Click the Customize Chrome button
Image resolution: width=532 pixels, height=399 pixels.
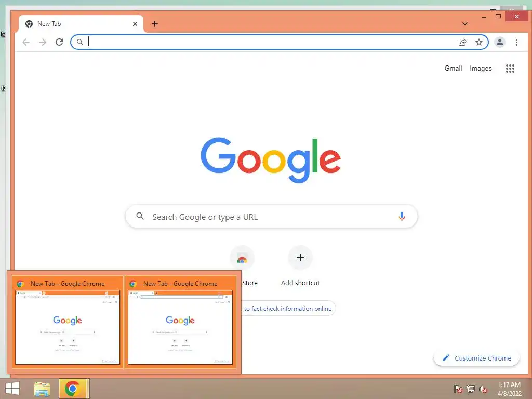477,358
